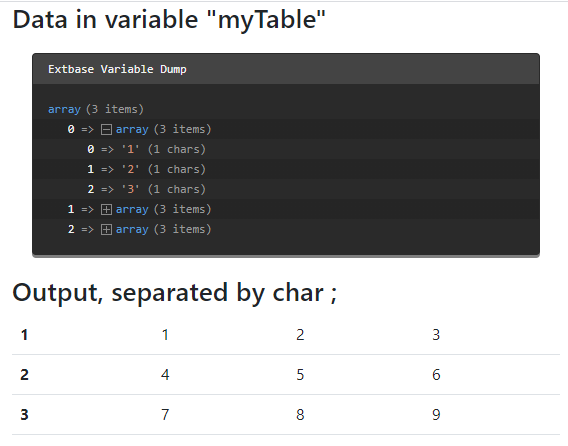The height and width of the screenshot is (446, 568).
Task: Expand the array at index 2
Action: pos(106,229)
